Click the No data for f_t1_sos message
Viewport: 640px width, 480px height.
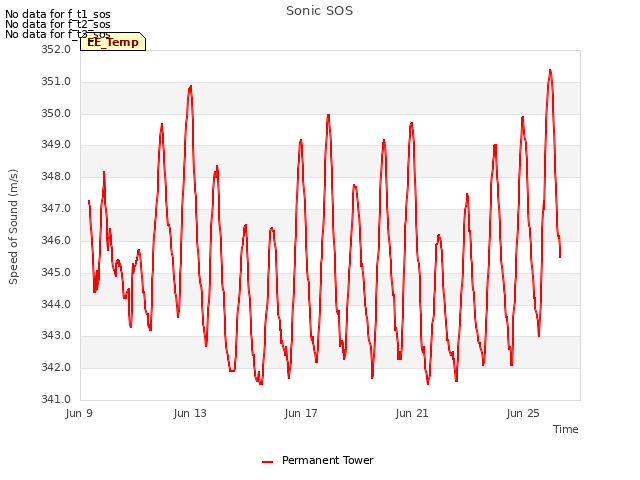(x=58, y=14)
